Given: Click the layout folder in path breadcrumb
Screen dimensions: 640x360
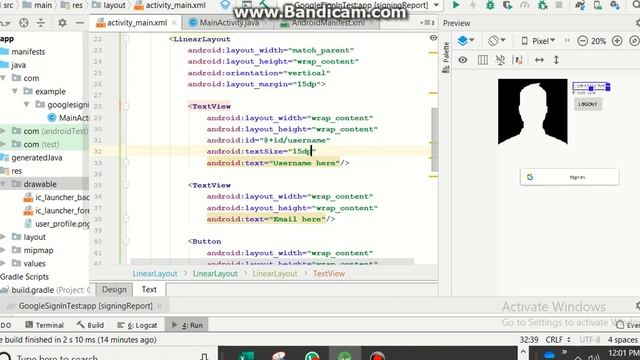Looking at the screenshot, I should point(109,5).
